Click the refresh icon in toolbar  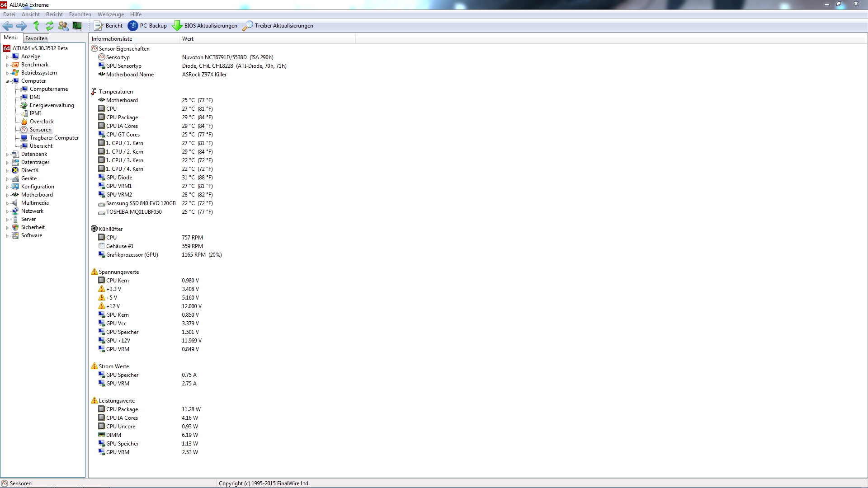50,26
